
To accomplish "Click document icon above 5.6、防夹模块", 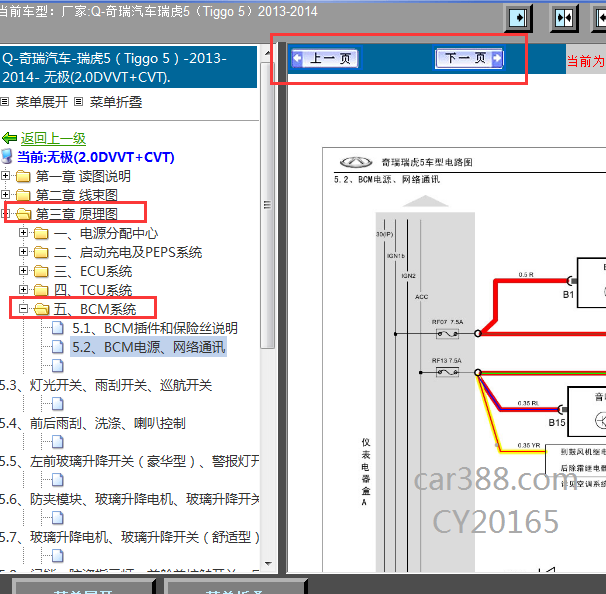I will pos(58,480).
